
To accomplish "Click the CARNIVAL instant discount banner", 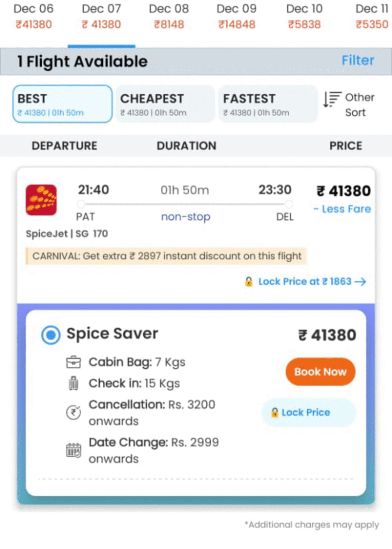I will tap(166, 256).
